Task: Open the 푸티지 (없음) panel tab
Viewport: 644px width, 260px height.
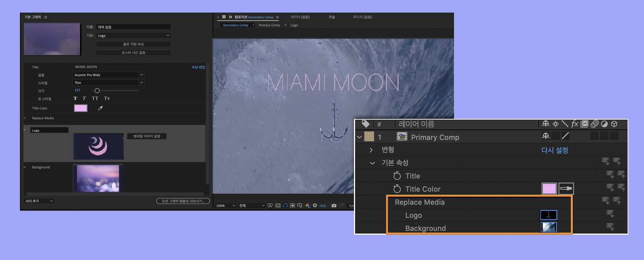Action: 362,17
